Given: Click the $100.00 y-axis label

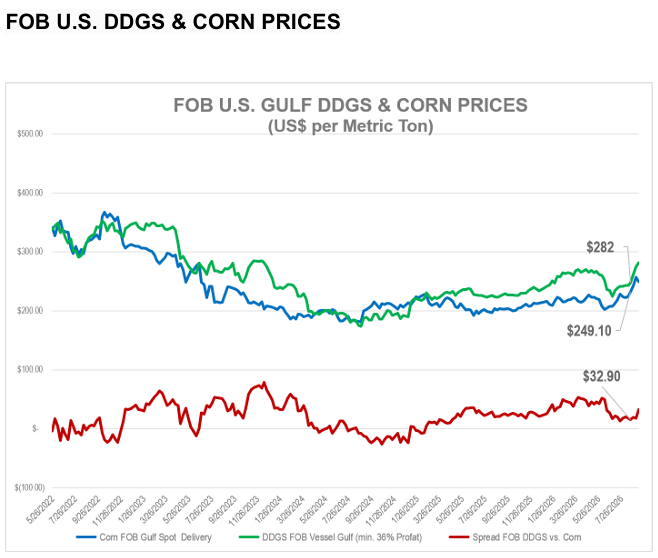Looking at the screenshot, I should (x=30, y=370).
